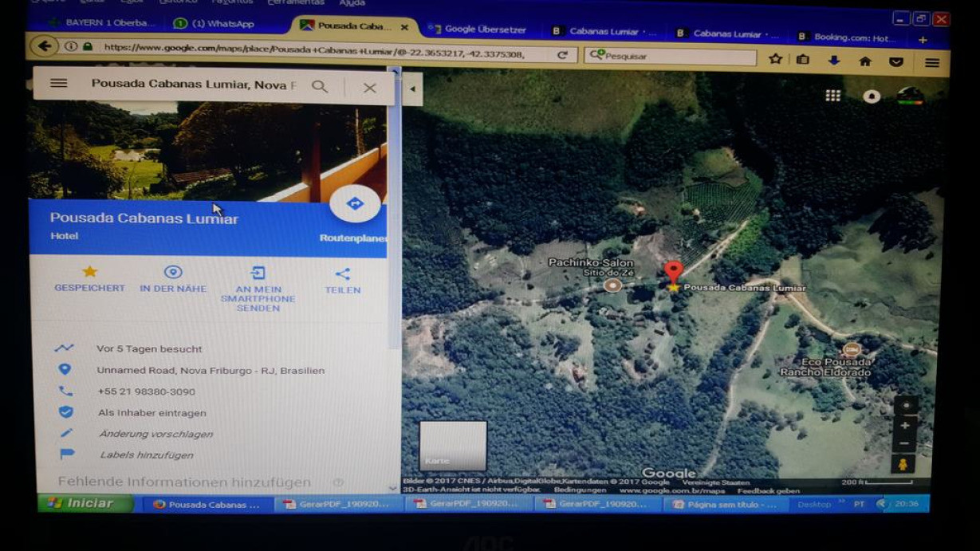Click the magnifier search icon in Maps

pyautogui.click(x=320, y=87)
